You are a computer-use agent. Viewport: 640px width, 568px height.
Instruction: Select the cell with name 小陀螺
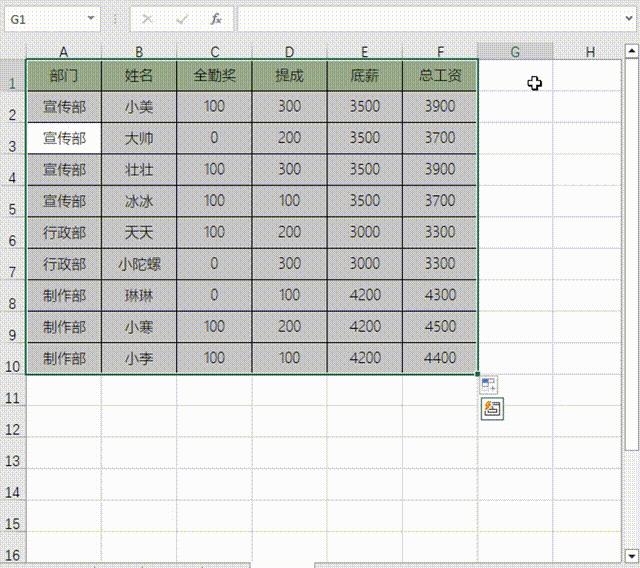(139, 264)
